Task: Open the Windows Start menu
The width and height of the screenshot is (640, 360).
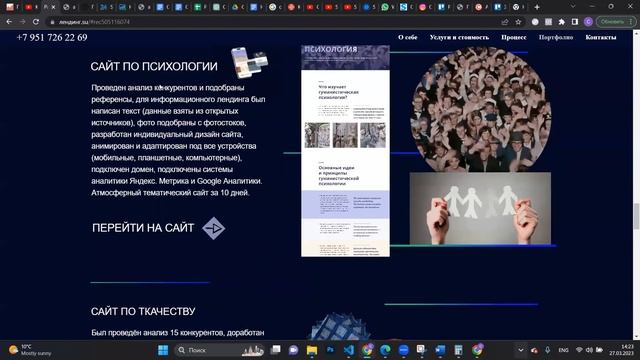Action: pyautogui.click(x=163, y=350)
